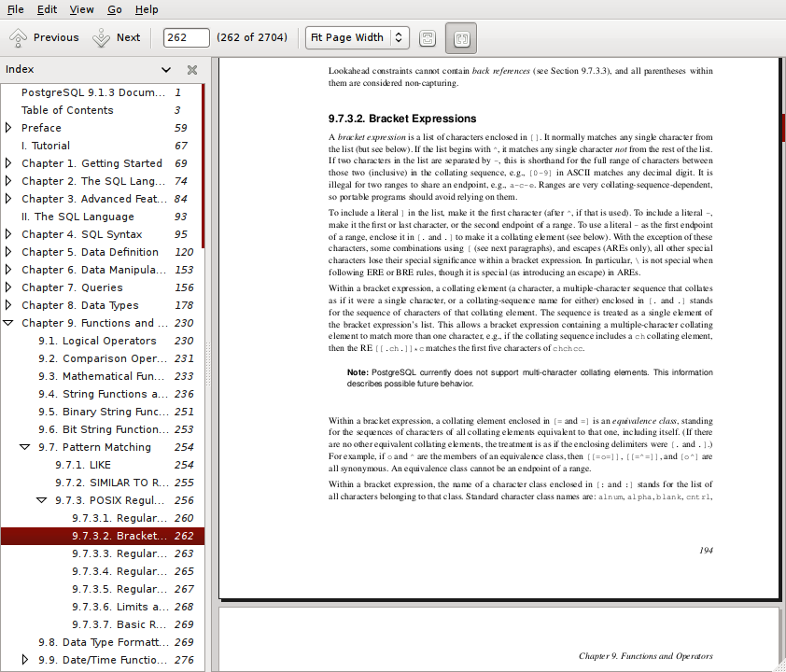
Task: Collapse Chapter 9. Functions and Operators node
Action: (x=8, y=323)
